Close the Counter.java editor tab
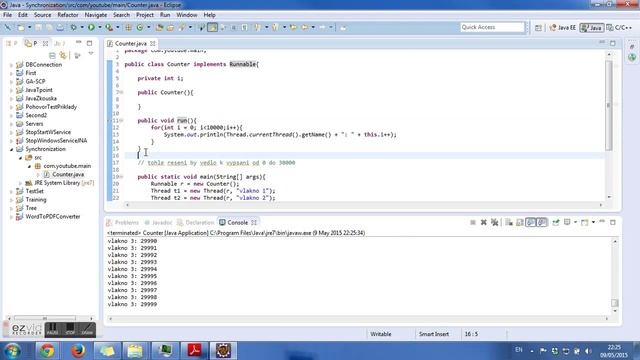 [153, 43]
